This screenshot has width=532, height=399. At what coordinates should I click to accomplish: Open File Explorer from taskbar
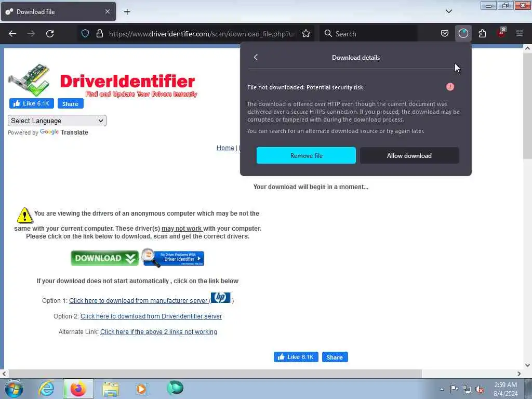[111, 389]
